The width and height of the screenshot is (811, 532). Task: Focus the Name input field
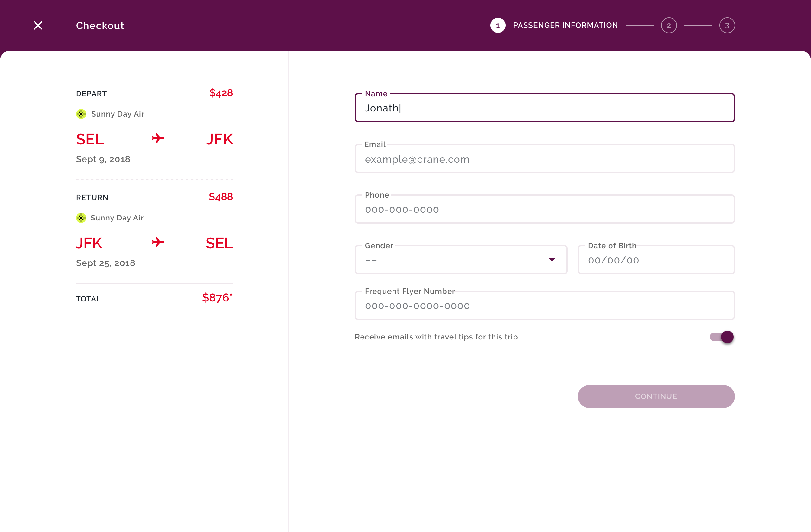(x=544, y=108)
